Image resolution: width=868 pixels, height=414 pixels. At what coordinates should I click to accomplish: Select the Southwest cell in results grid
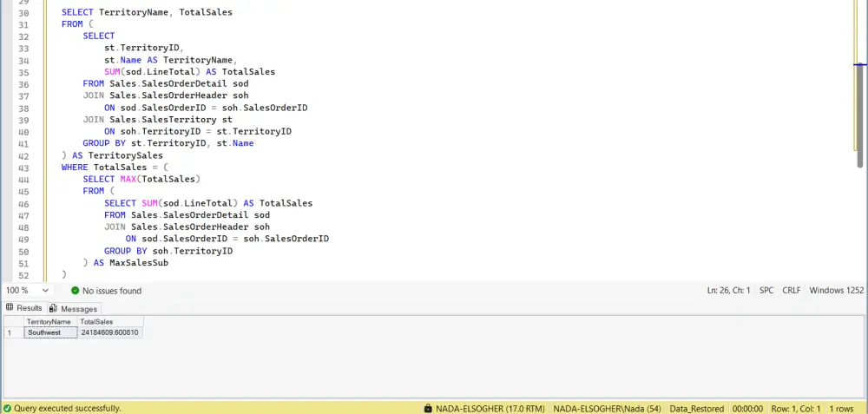[50, 332]
